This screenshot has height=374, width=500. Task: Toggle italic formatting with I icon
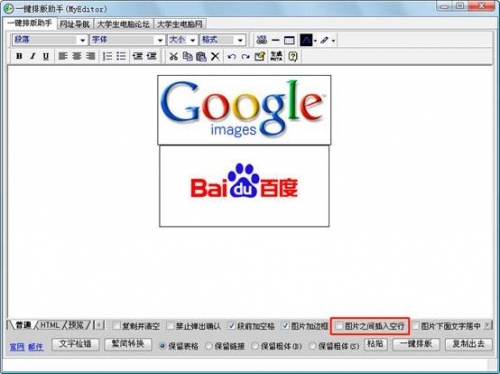(x=32, y=56)
